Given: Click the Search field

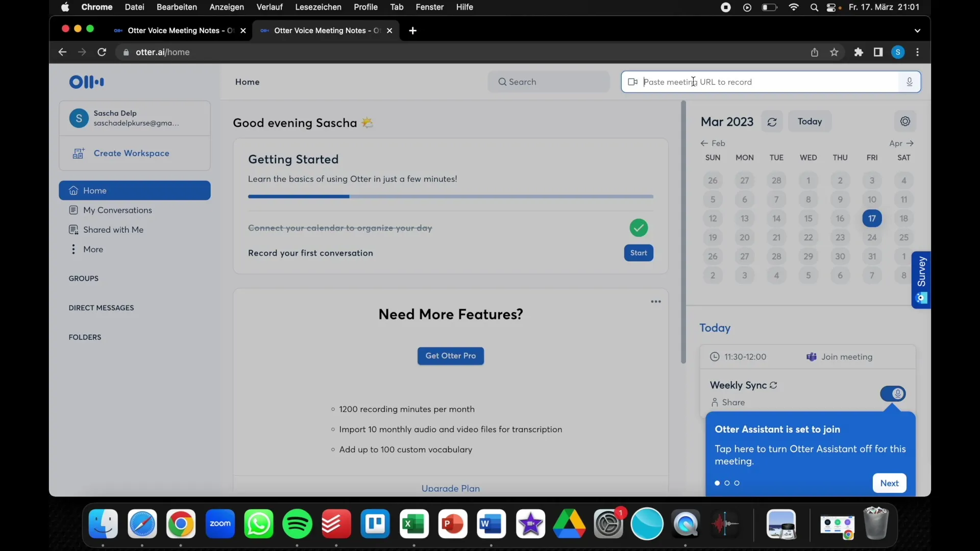Looking at the screenshot, I should tap(549, 82).
